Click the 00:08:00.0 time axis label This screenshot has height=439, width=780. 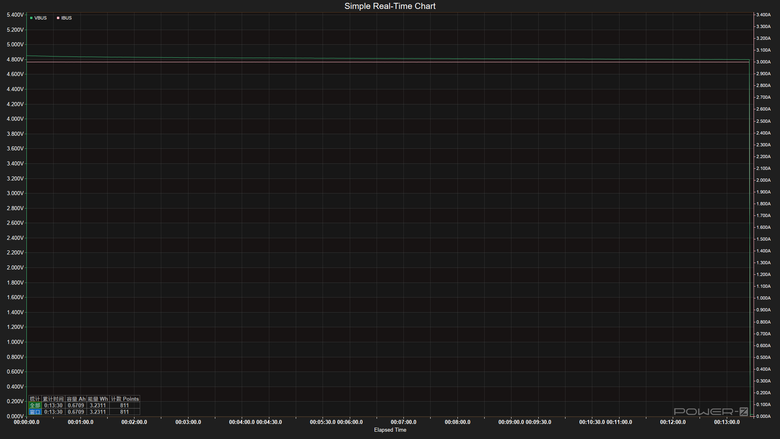458,422
